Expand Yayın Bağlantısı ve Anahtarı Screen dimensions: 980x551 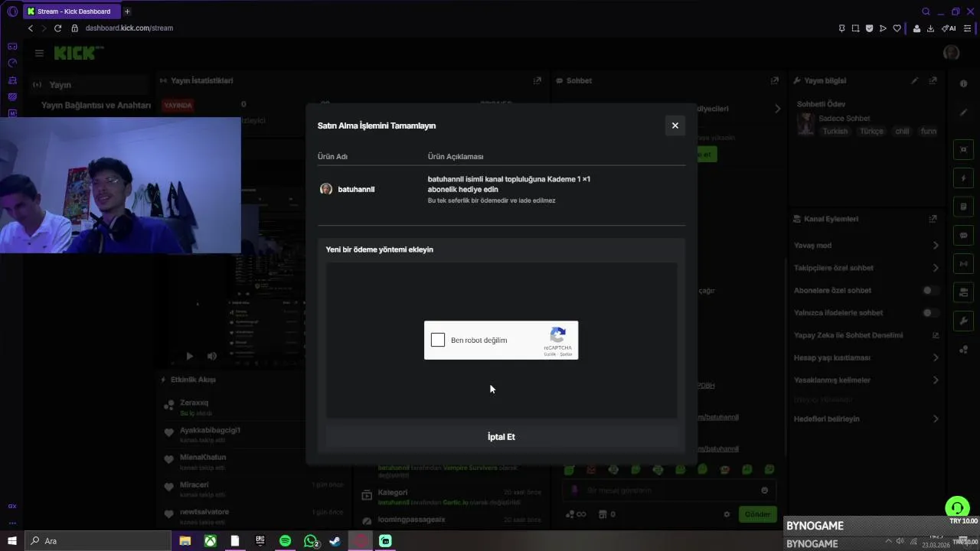tap(96, 106)
